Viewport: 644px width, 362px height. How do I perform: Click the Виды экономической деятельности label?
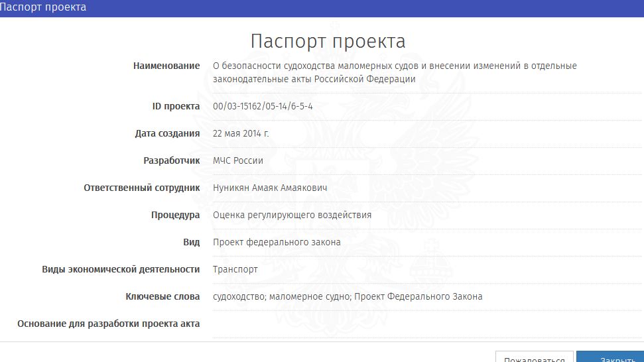pyautogui.click(x=121, y=269)
